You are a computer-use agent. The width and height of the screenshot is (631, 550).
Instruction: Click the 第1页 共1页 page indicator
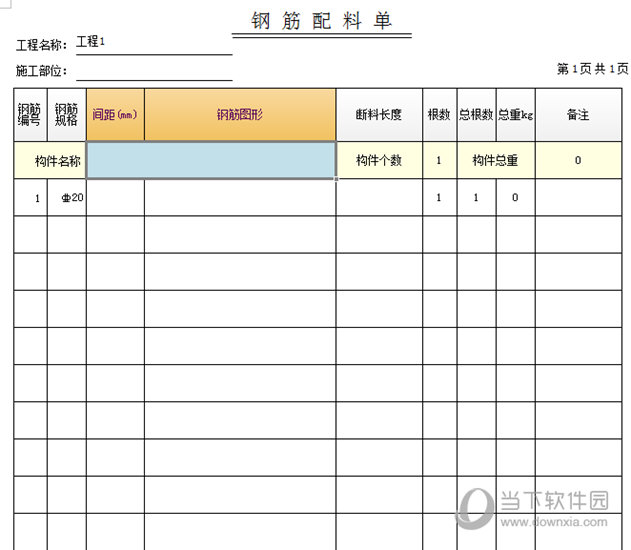[x=592, y=69]
